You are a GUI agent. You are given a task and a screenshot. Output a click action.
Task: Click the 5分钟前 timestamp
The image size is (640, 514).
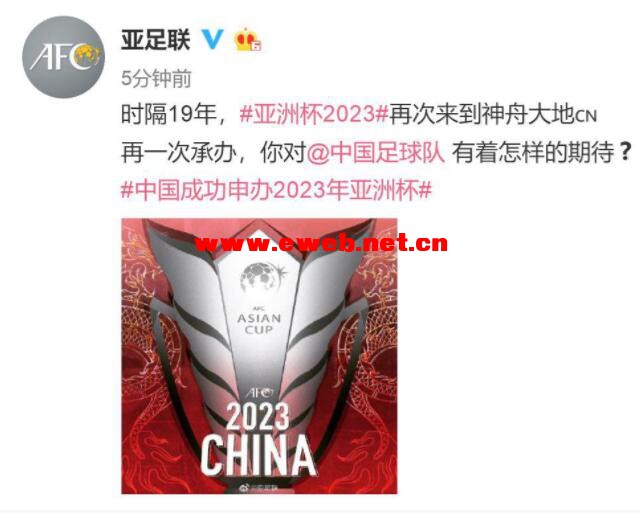156,78
